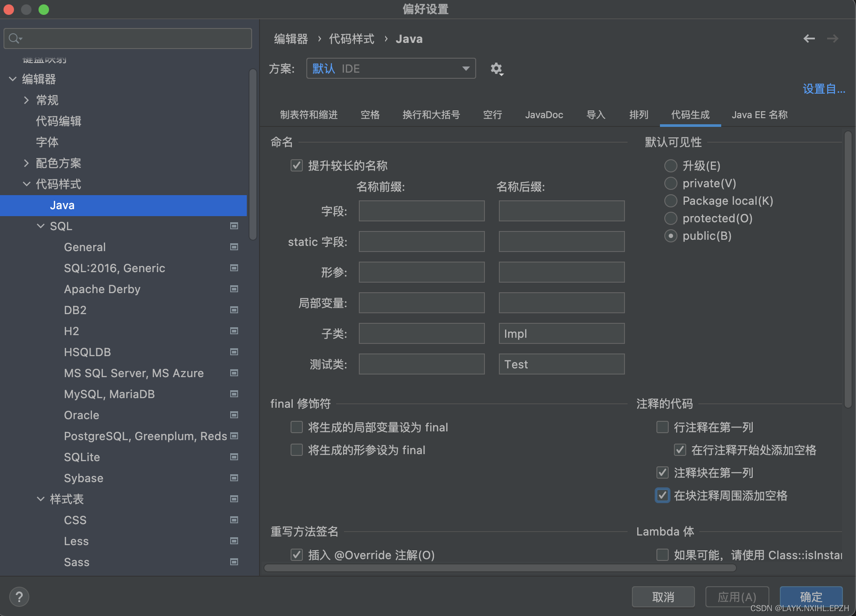Screen dimensions: 856x616
Task: Toggle 注释块在第一列 checkbox
Action: pyautogui.click(x=663, y=472)
